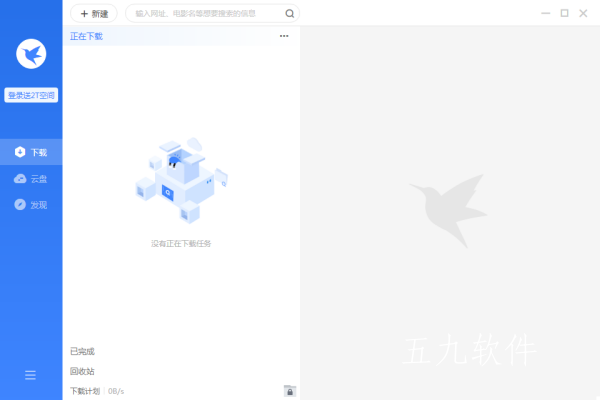600x400 pixels.
Task: Click the 没有正在下载任务 empty state text
Action: point(181,244)
